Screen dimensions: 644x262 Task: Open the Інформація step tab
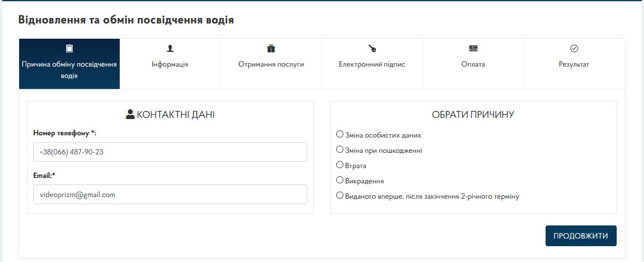[170, 64]
